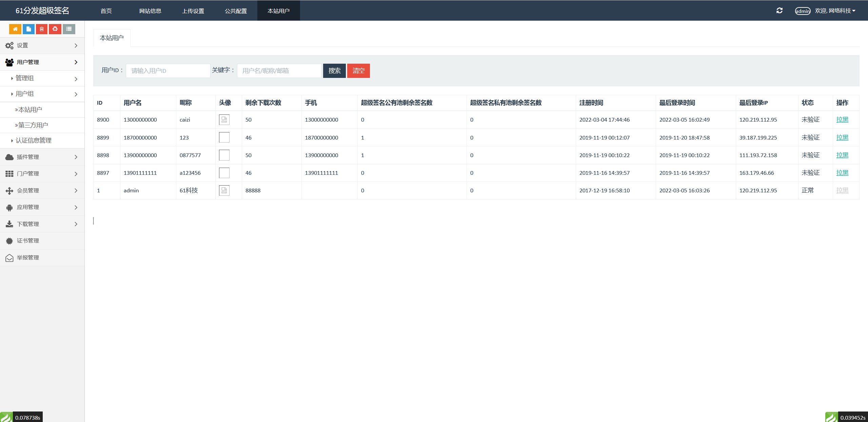The width and height of the screenshot is (868, 422).
Task: Expand the 会员管理 section chevron
Action: click(76, 191)
